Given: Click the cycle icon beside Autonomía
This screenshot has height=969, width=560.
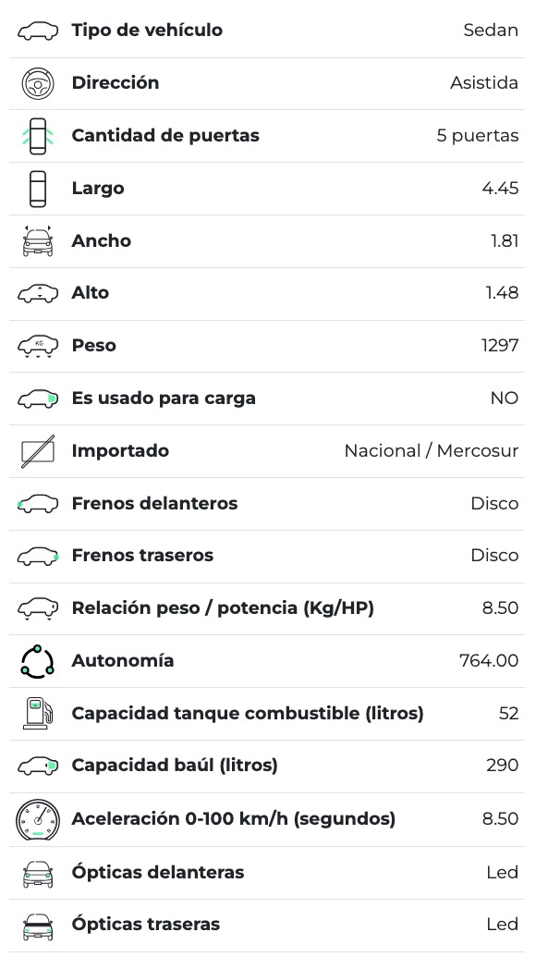Looking at the screenshot, I should tap(38, 661).
